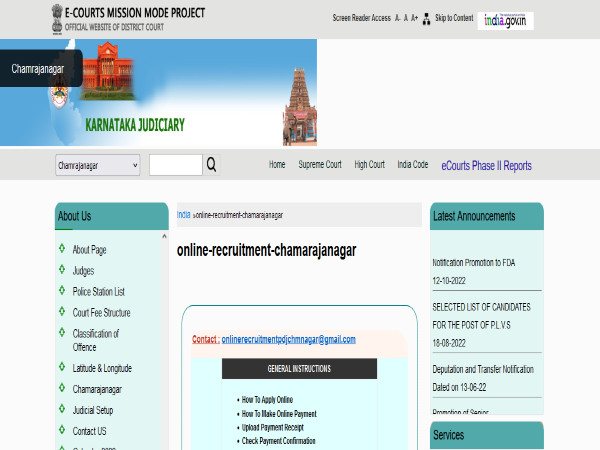Open the Court Fee Structure link

(101, 313)
